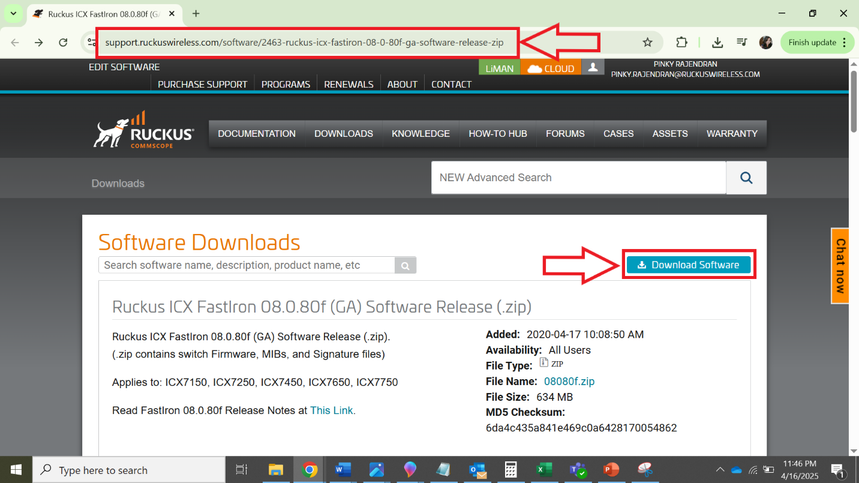Viewport: 859px width, 483px height.
Task: Open Excel from the taskbar
Action: (x=544, y=470)
